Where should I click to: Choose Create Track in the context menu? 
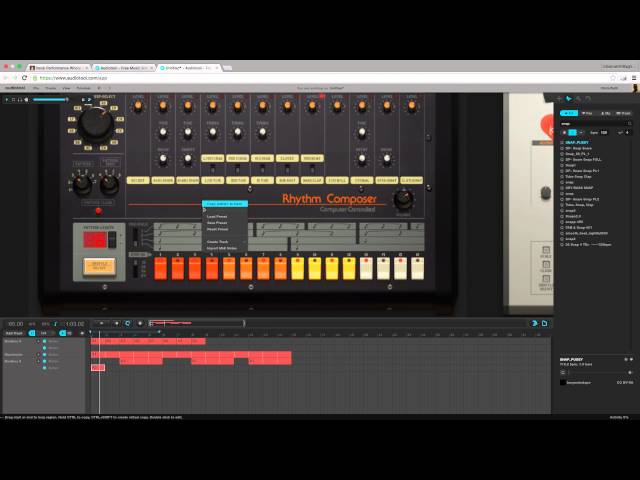pyautogui.click(x=218, y=242)
